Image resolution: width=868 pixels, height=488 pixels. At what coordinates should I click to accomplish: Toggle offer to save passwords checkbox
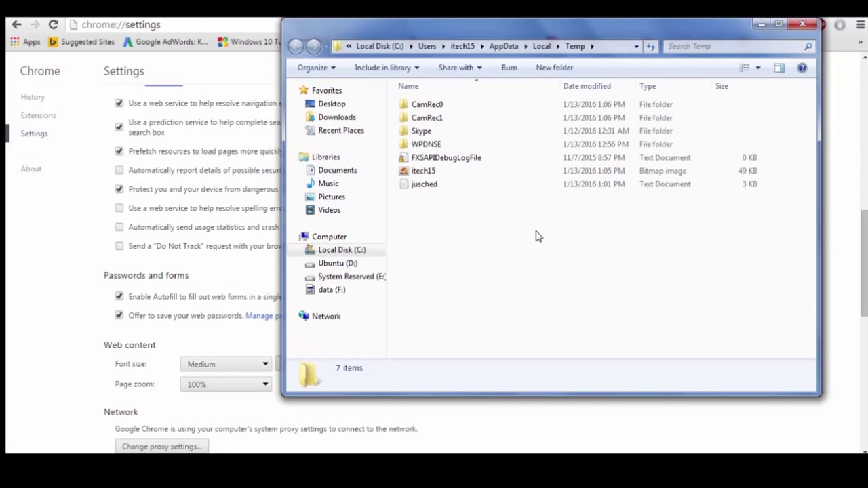119,315
